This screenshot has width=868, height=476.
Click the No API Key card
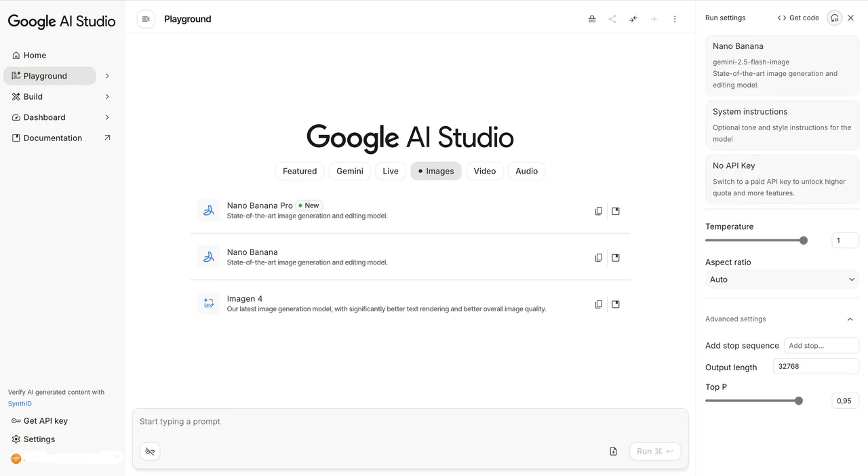782,179
